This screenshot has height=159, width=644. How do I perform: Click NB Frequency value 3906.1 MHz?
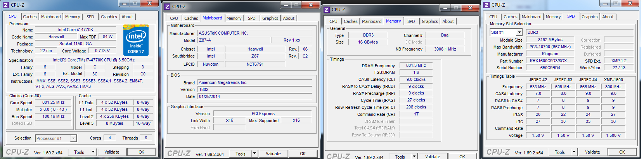tap(445, 49)
